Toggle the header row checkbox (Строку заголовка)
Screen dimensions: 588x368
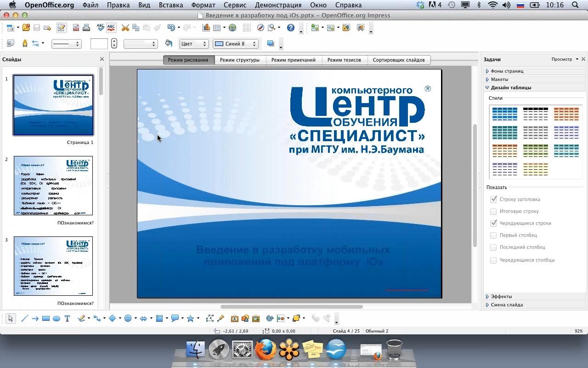click(x=494, y=199)
